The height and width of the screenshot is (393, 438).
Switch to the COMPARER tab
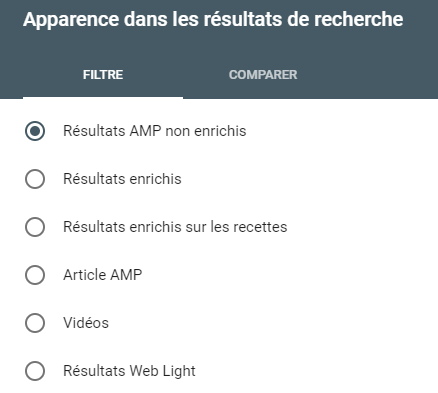tap(263, 75)
